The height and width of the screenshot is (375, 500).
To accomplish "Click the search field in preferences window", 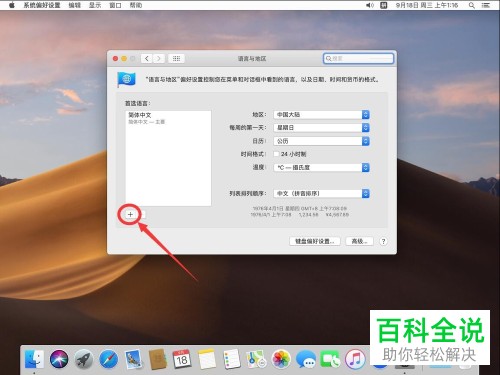I will click(x=358, y=59).
